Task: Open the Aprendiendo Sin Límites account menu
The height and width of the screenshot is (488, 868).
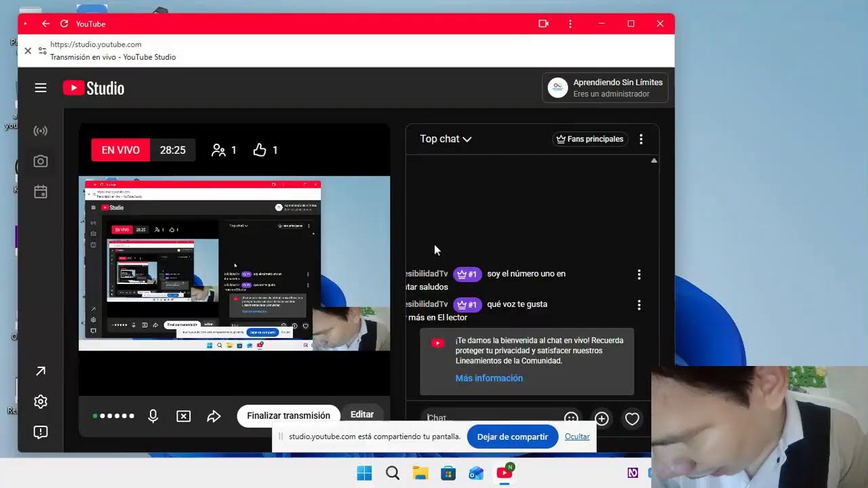Action: click(606, 88)
